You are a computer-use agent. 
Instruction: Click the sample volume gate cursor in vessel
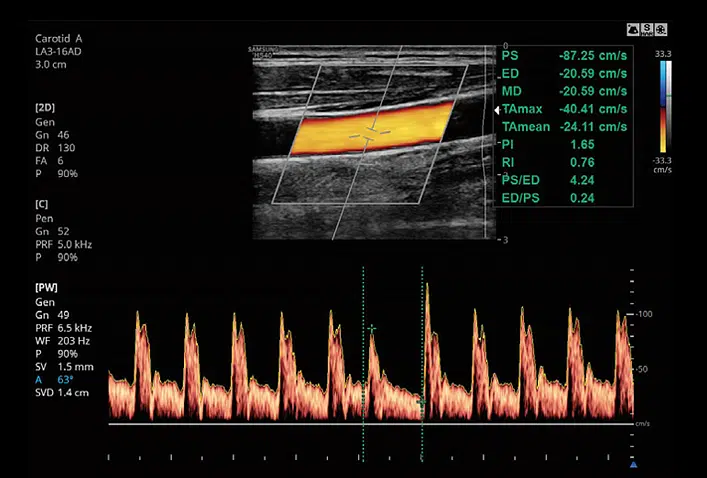tap(370, 131)
